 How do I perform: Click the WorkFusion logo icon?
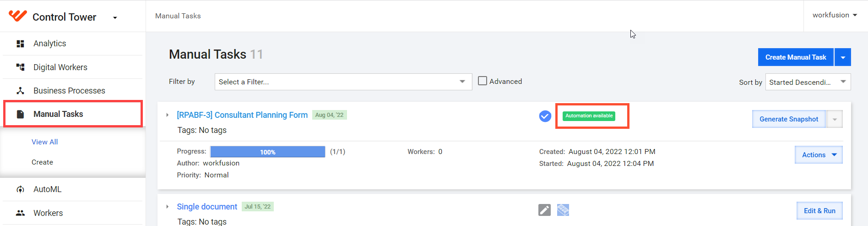pyautogui.click(x=18, y=16)
